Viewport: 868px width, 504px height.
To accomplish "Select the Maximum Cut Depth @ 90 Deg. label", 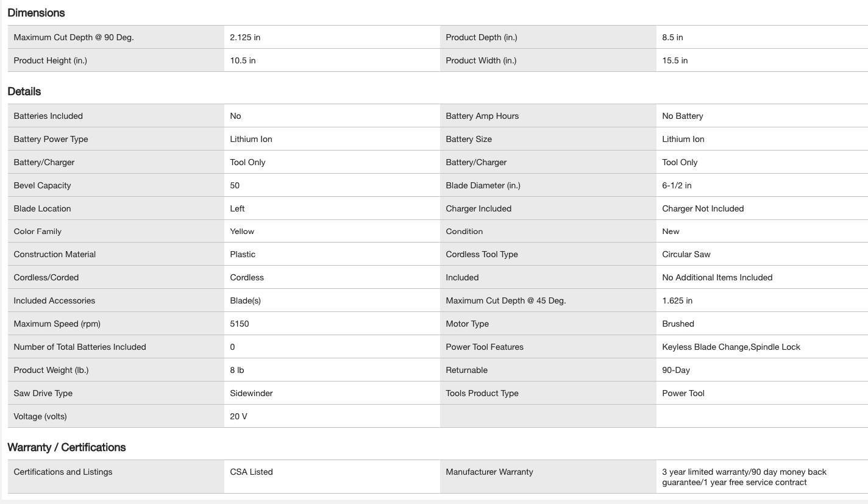I will click(74, 37).
